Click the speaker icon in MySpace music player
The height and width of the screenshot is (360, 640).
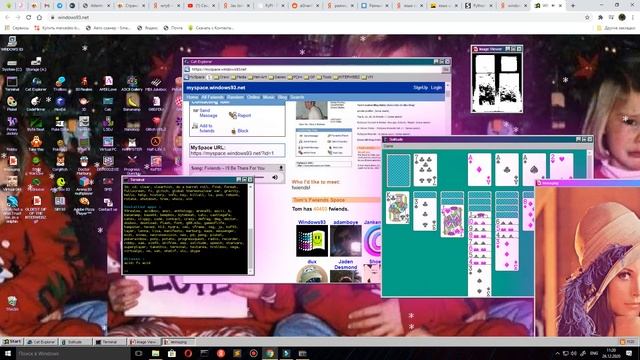coord(275,177)
